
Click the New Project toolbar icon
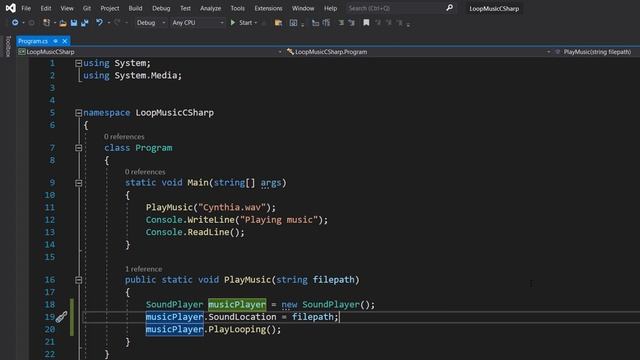47,23
